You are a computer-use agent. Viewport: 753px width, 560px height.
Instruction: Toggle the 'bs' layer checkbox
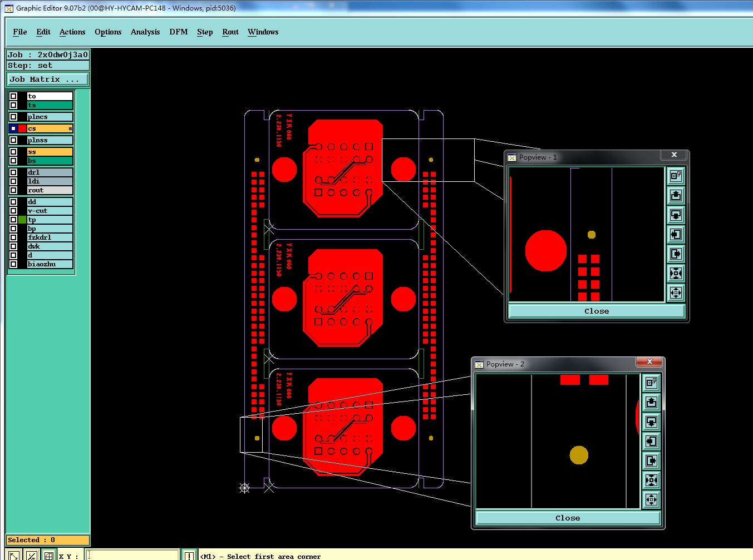click(13, 161)
